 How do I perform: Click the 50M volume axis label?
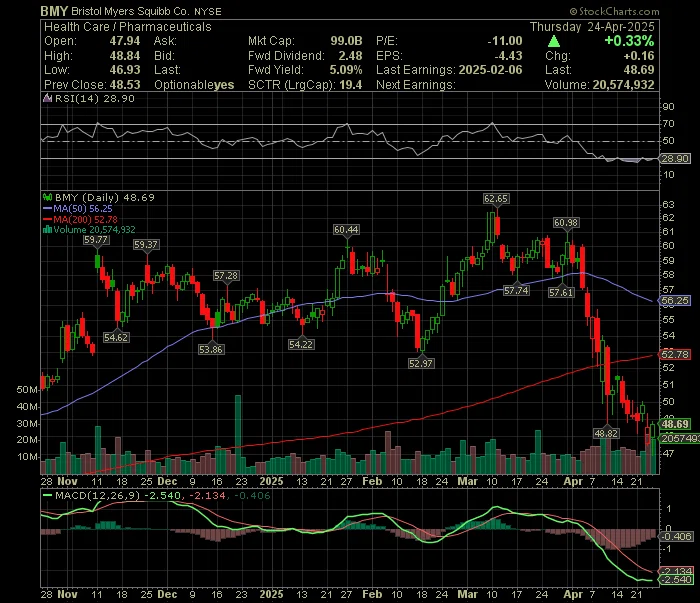27,390
